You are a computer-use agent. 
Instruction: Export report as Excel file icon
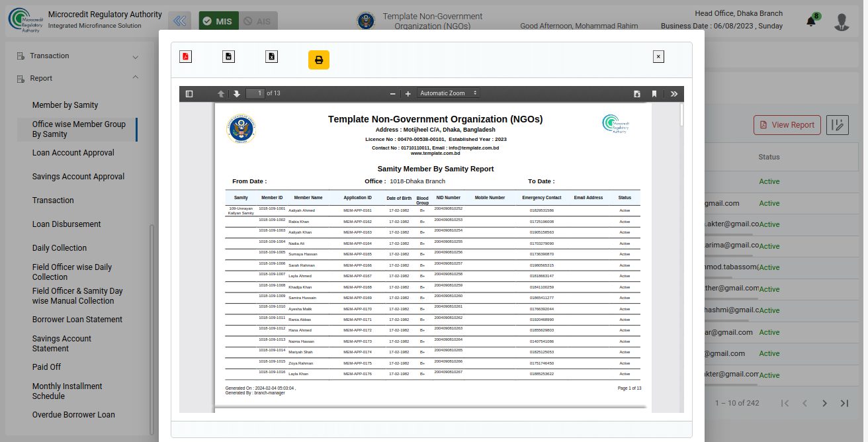pos(271,56)
